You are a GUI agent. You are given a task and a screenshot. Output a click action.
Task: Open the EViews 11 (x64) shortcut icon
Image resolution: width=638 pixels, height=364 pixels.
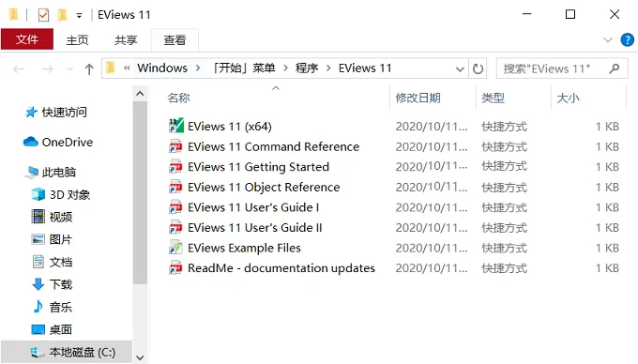pos(176,126)
